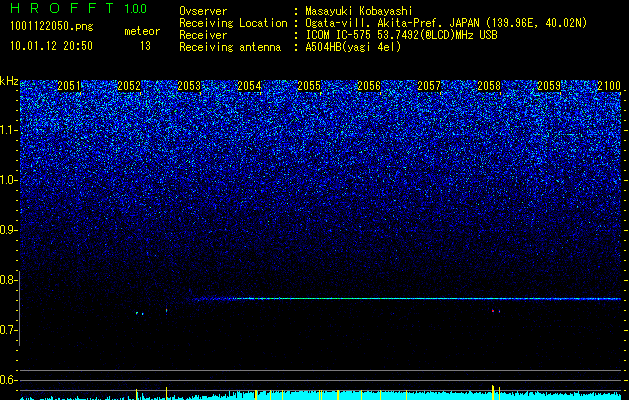
Task: Select the meteor count value 13
Action: click(145, 46)
